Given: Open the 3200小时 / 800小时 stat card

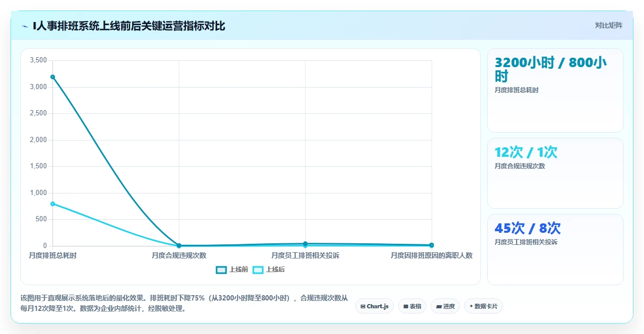Looking at the screenshot, I should click(555, 90).
